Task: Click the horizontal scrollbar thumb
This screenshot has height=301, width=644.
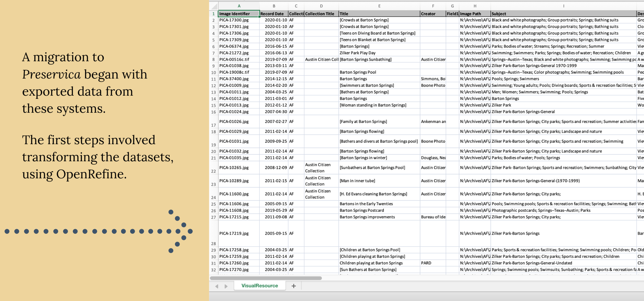Action: click(x=266, y=278)
